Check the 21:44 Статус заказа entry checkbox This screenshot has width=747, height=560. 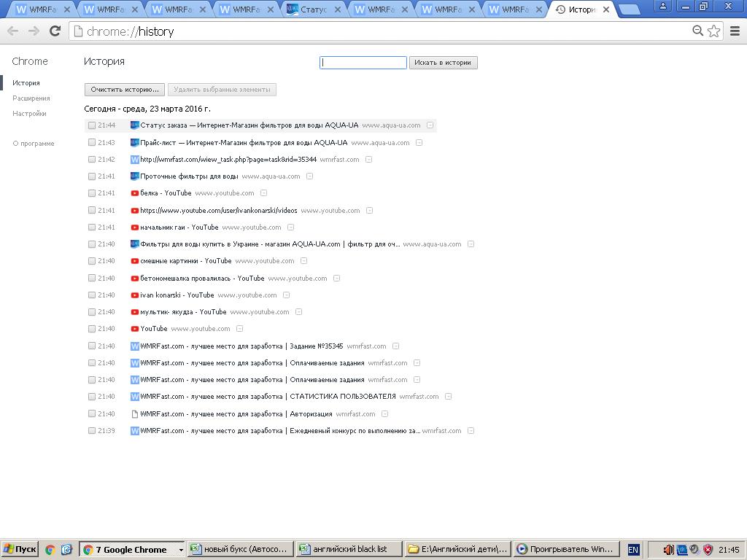point(92,125)
